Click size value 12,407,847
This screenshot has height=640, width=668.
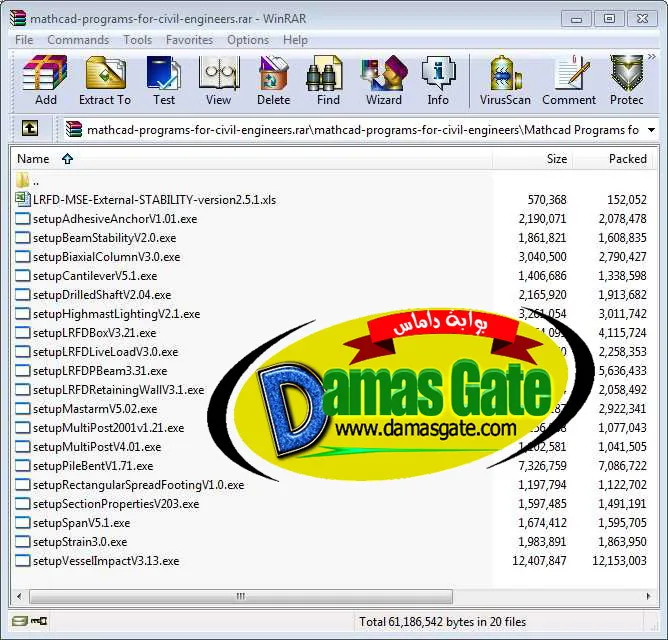pyautogui.click(x=539, y=560)
